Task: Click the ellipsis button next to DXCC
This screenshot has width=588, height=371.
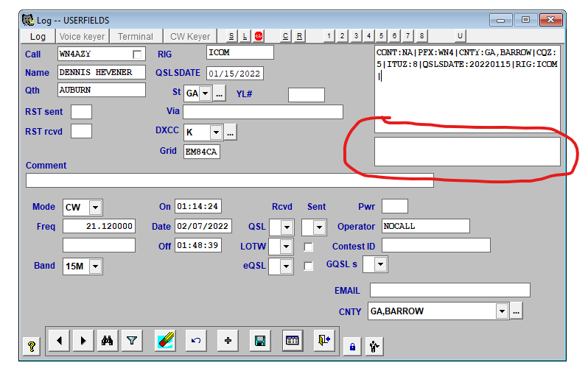Action: 230,132
